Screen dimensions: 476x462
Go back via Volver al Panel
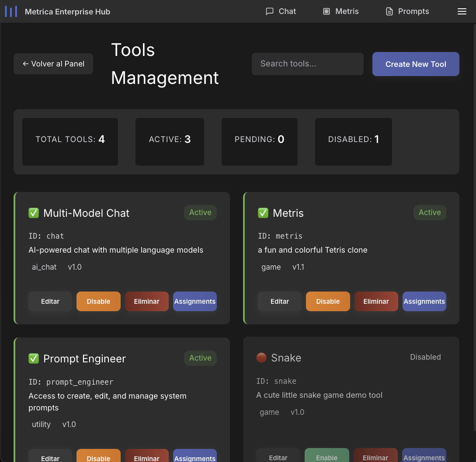click(x=53, y=64)
